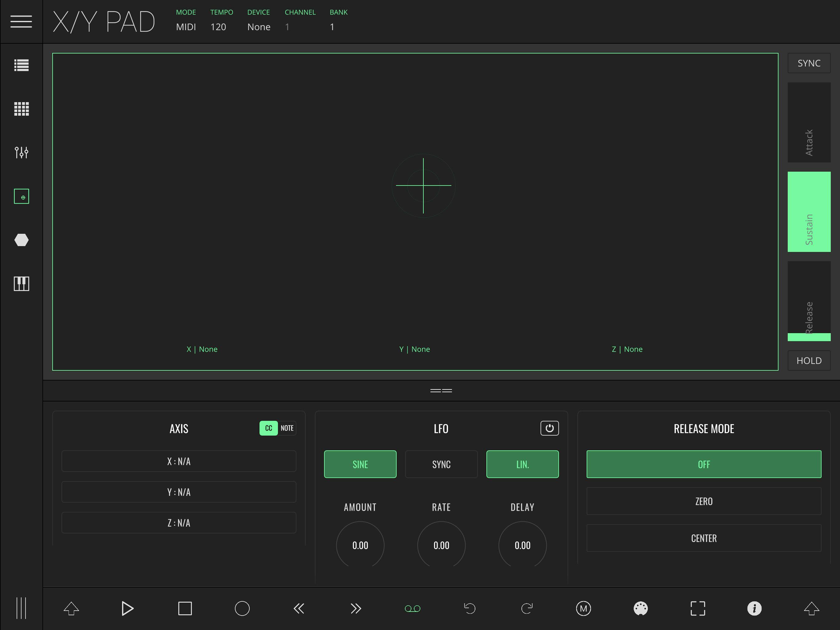This screenshot has width=840, height=630.
Task: Open the X axis assignment dropdown
Action: (178, 461)
